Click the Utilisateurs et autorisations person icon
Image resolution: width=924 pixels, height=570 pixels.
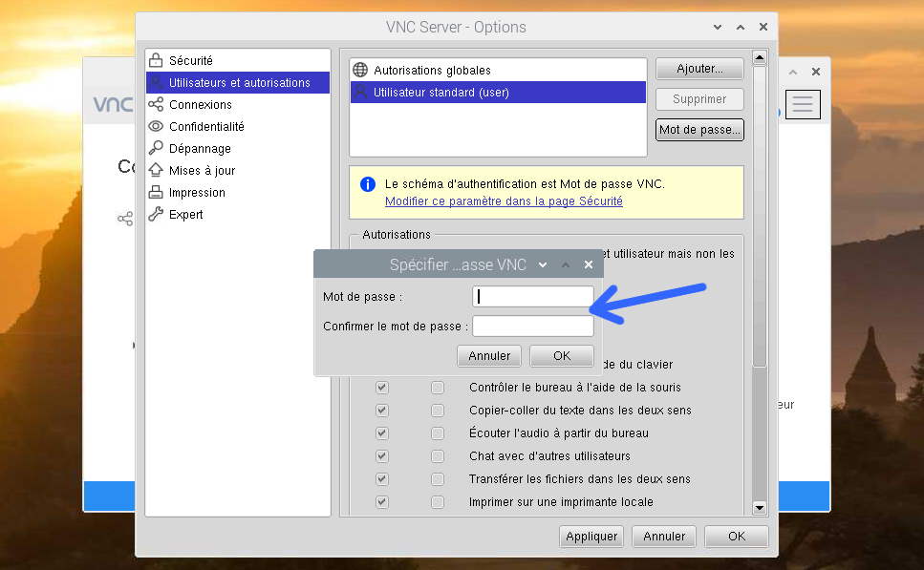click(156, 82)
